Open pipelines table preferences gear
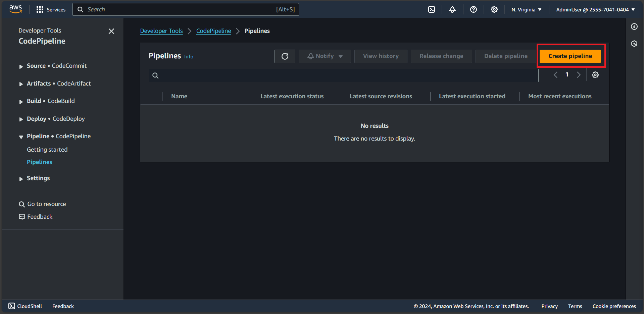Viewport: 644px width, 314px height. point(595,75)
